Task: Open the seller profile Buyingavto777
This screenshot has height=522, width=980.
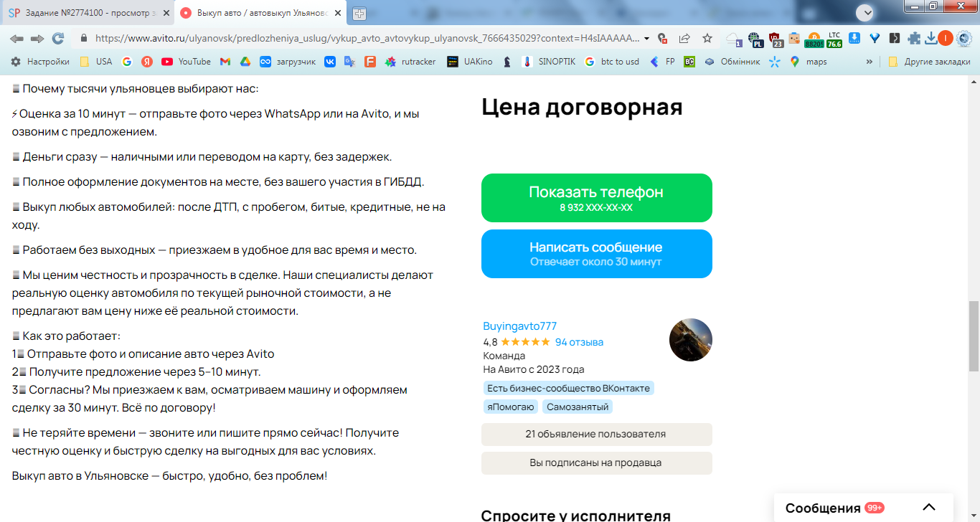Action: pos(520,326)
